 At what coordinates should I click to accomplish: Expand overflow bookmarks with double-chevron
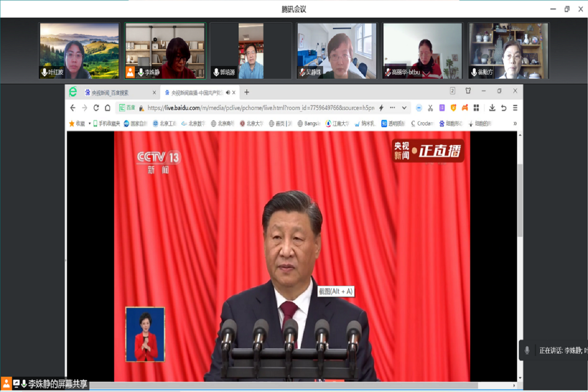(x=515, y=123)
